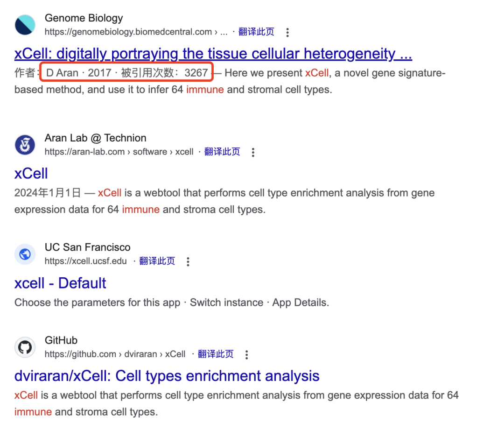Click the Aran Lab Technion favicon

25,145
